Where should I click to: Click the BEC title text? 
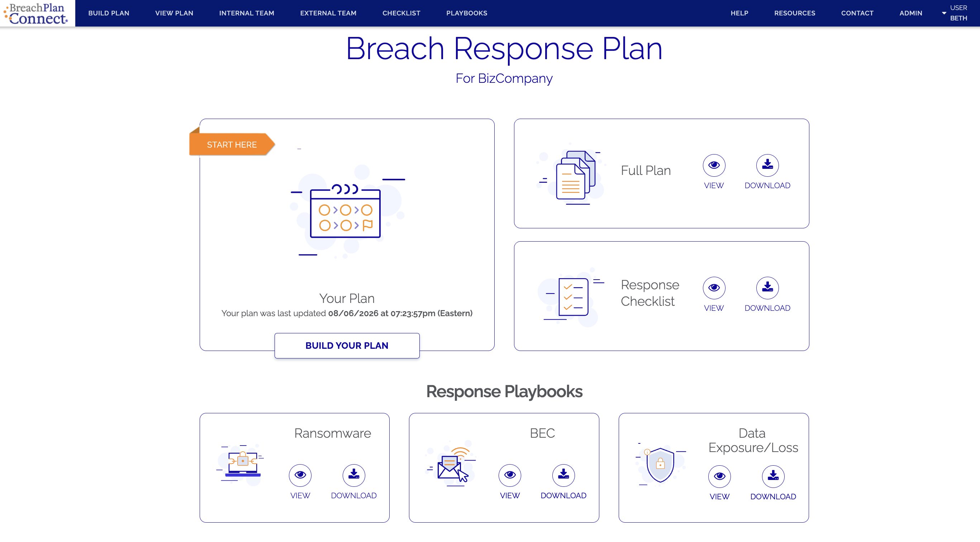[542, 433]
